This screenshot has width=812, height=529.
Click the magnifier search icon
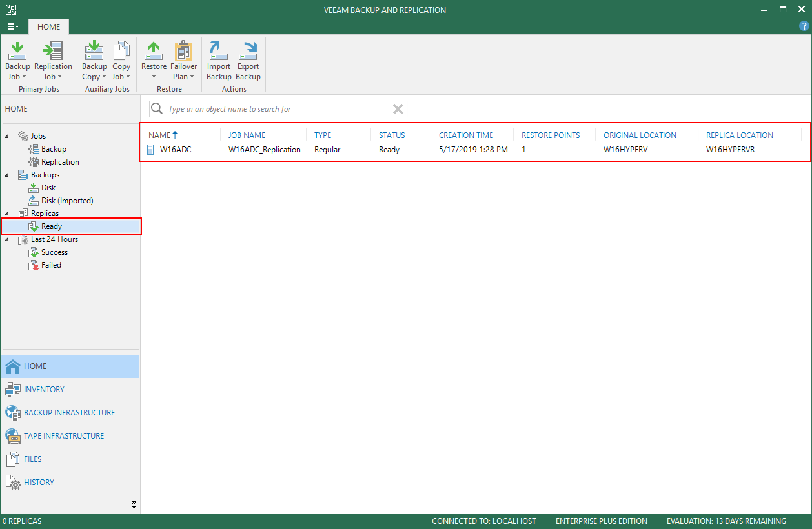pyautogui.click(x=156, y=109)
